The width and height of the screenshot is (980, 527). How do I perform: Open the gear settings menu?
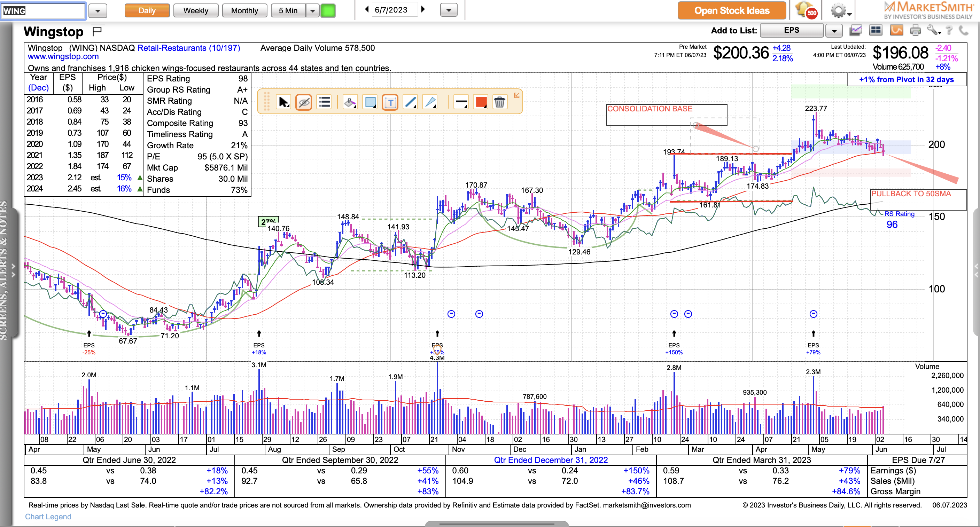(840, 11)
